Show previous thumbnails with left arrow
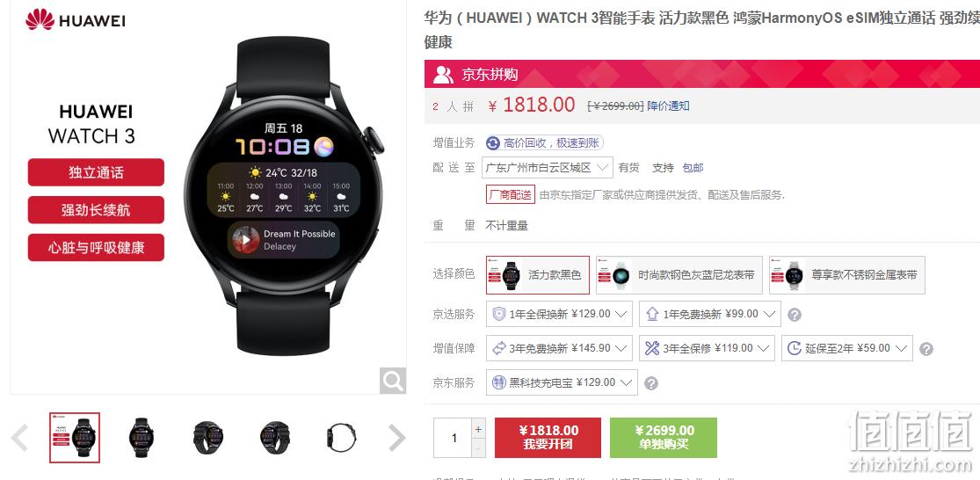The width and height of the screenshot is (980, 480). (x=20, y=438)
